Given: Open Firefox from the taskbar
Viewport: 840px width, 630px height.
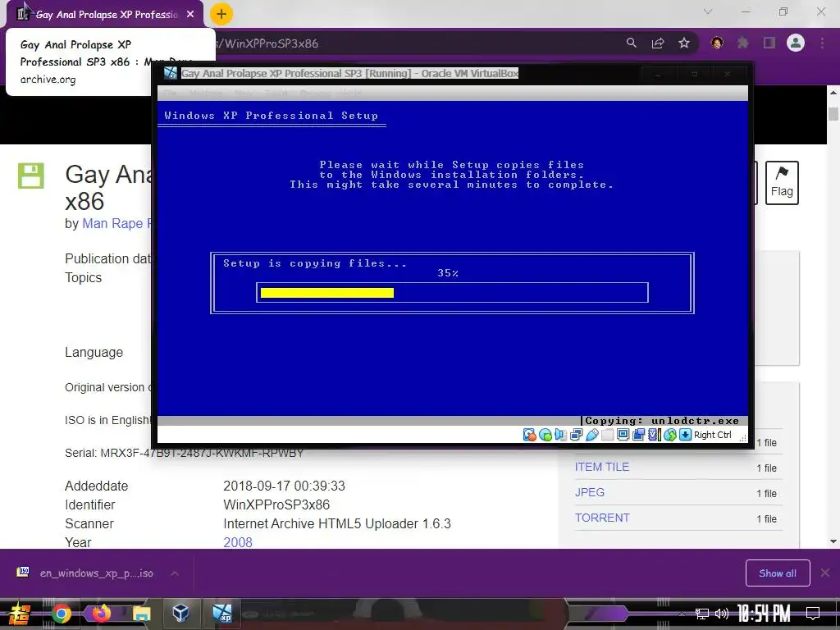Looking at the screenshot, I should coord(101,614).
